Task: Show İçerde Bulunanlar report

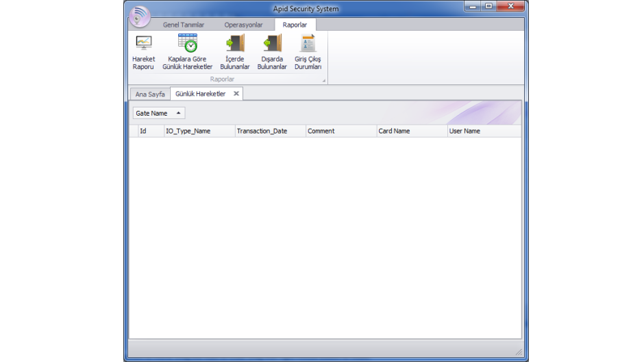Action: [x=234, y=52]
